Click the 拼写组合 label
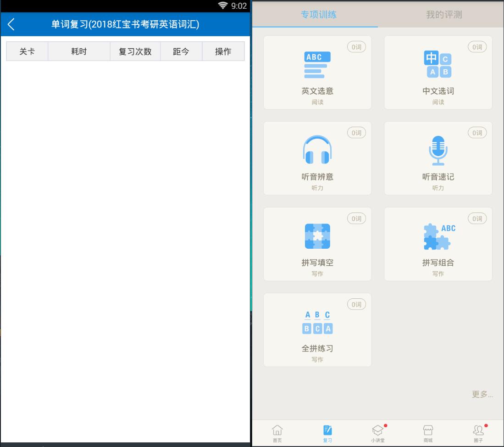Image resolution: width=504 pixels, height=447 pixels. coord(438,263)
